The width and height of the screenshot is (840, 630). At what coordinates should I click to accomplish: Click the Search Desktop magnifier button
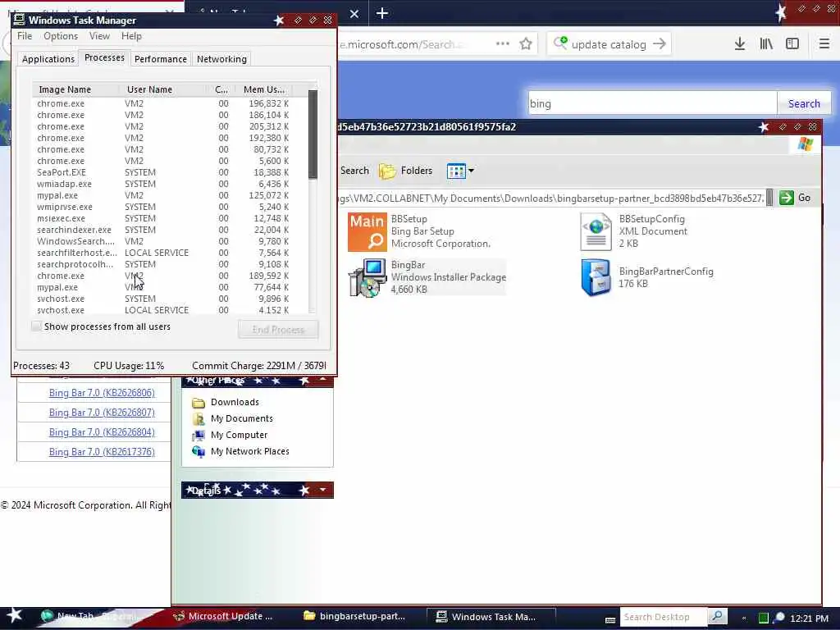[x=717, y=617]
